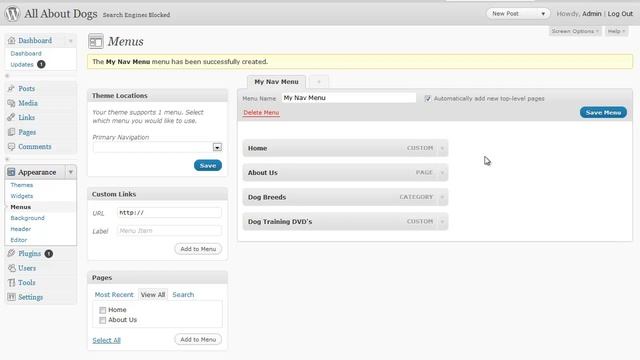Click the Dashboard home icon in sidebar
Image resolution: width=640 pixels, height=360 pixels.
coord(11,40)
